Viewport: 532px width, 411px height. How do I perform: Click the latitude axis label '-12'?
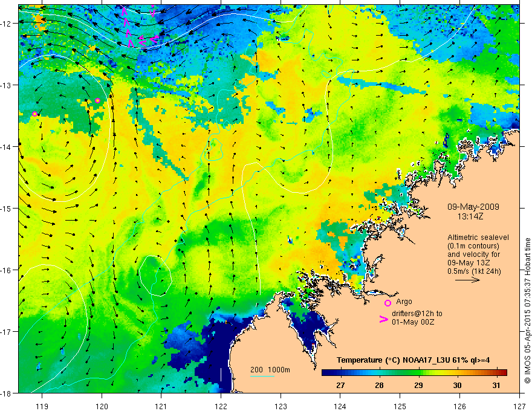[x=7, y=24]
